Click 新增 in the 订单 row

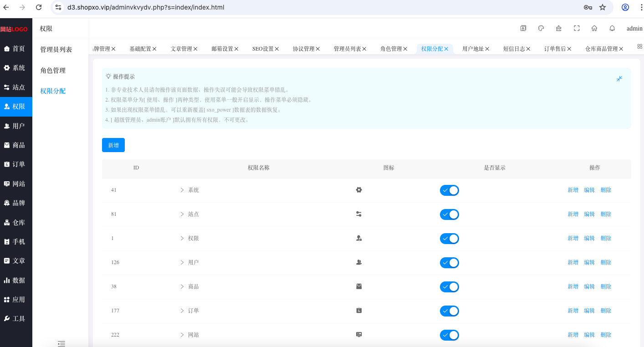pyautogui.click(x=573, y=311)
